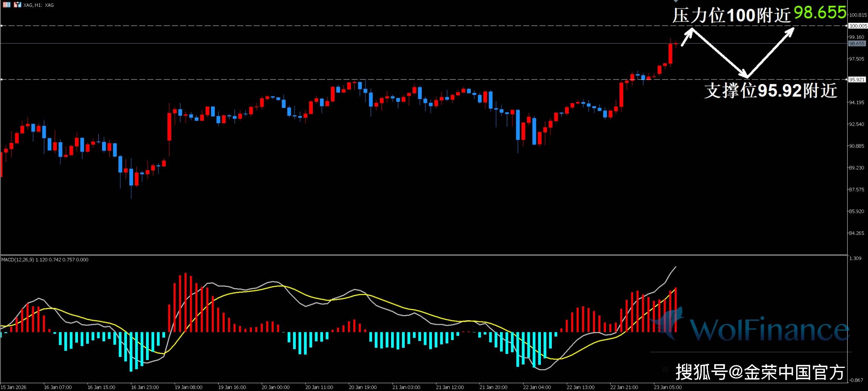Image resolution: width=868 pixels, height=391 pixels.
Task: Click the grey 98.655 current price tag
Action: tap(857, 43)
